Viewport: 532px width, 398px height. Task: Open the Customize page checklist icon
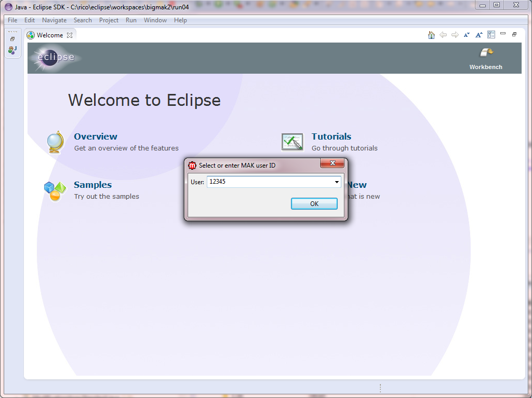(x=491, y=35)
